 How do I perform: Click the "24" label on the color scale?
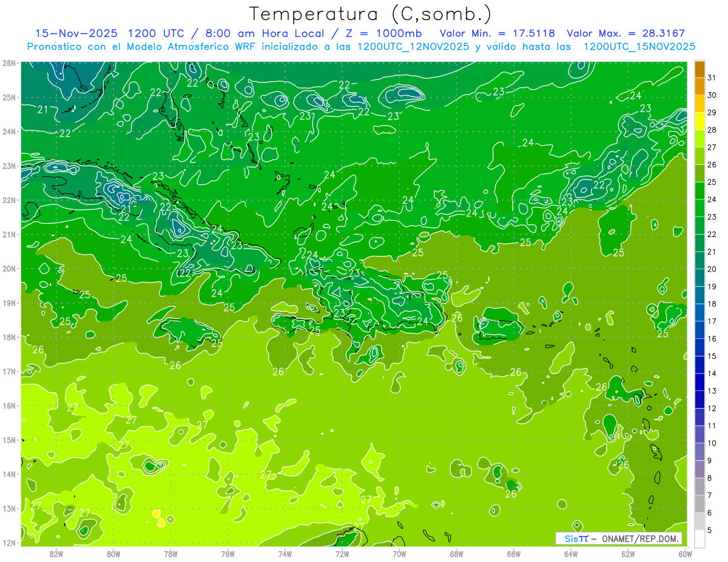(712, 199)
